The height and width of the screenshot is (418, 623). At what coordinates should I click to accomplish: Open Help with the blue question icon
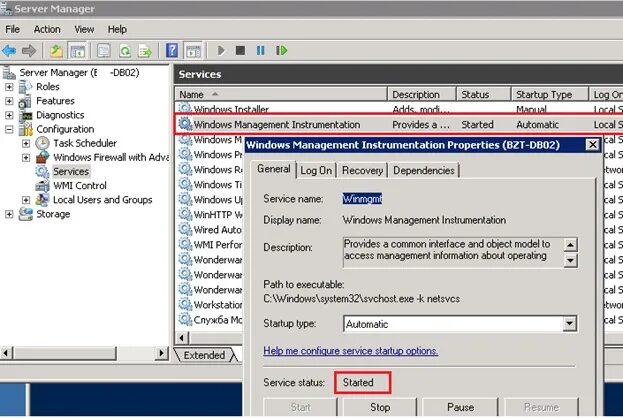click(x=172, y=51)
